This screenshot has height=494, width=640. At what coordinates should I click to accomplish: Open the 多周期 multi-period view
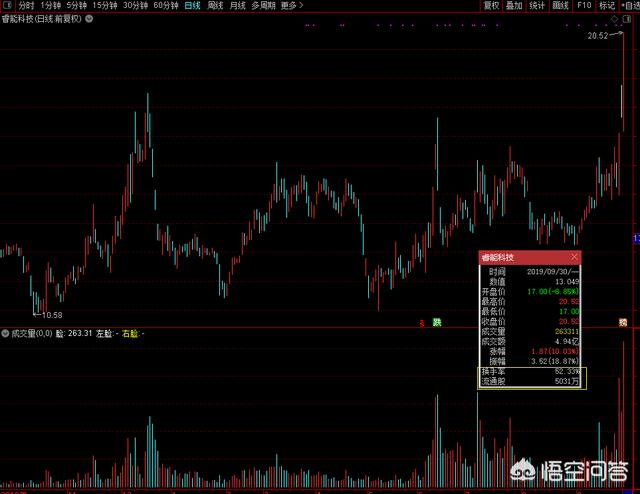(263, 5)
